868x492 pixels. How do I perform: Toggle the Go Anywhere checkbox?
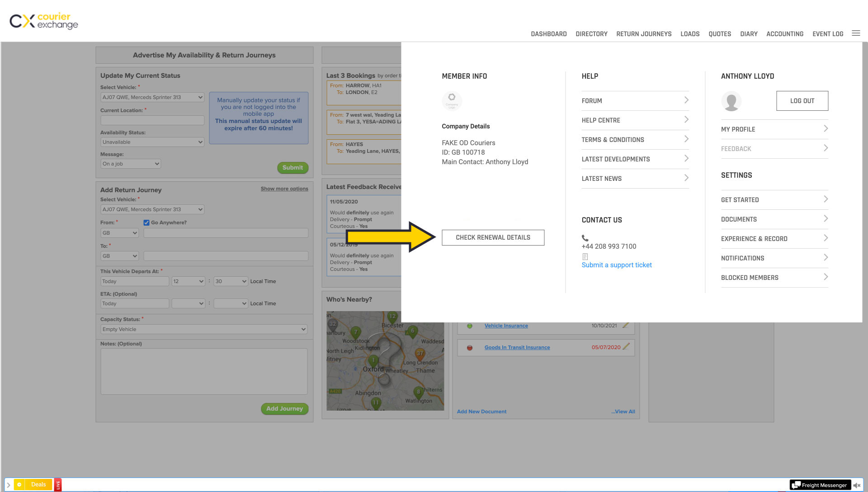pos(146,222)
